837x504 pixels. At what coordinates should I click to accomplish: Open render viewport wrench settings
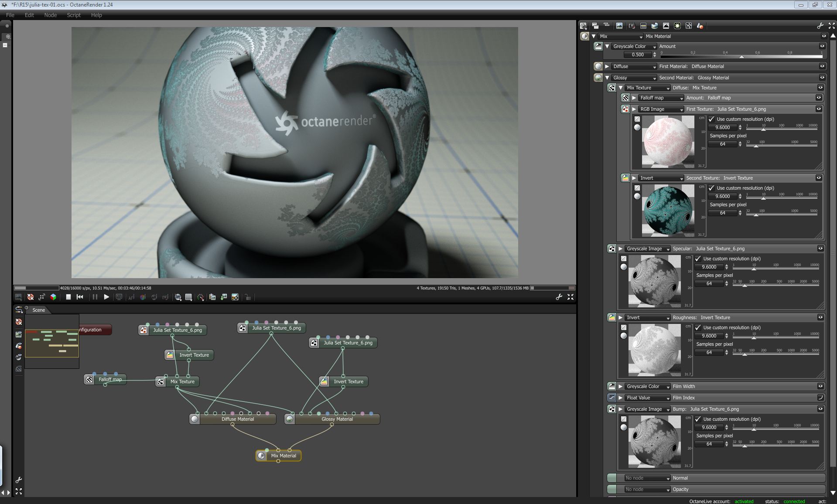tap(559, 297)
